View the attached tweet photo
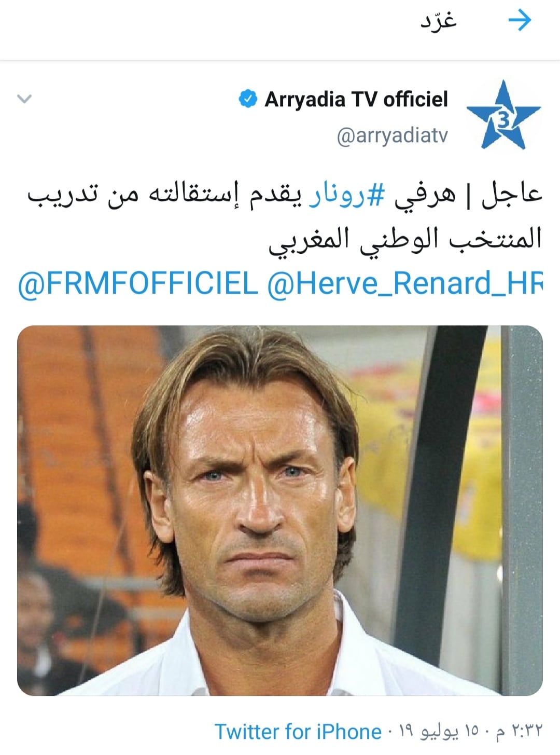 280,511
